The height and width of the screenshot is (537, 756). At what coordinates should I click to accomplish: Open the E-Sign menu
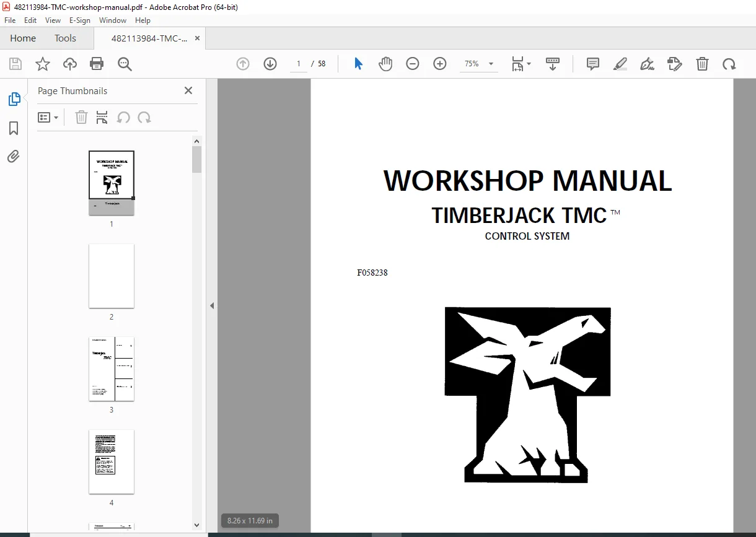pos(80,20)
